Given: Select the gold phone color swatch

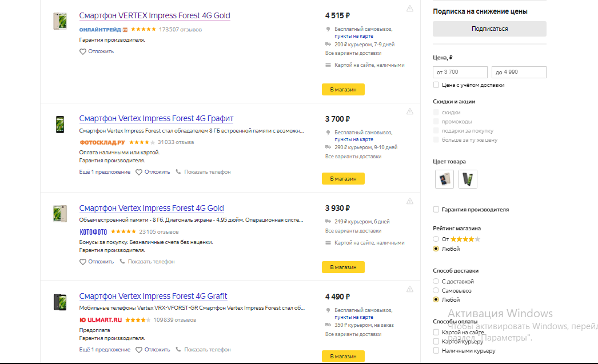Looking at the screenshot, I should (x=444, y=179).
